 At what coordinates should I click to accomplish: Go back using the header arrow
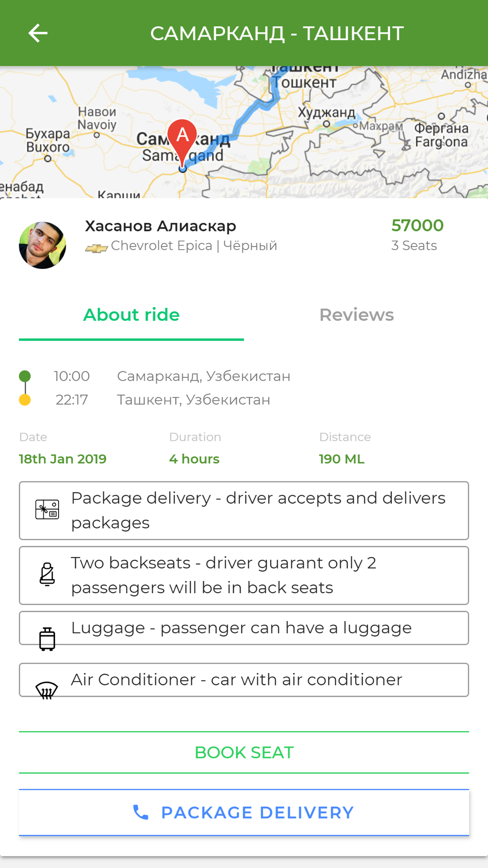click(38, 33)
